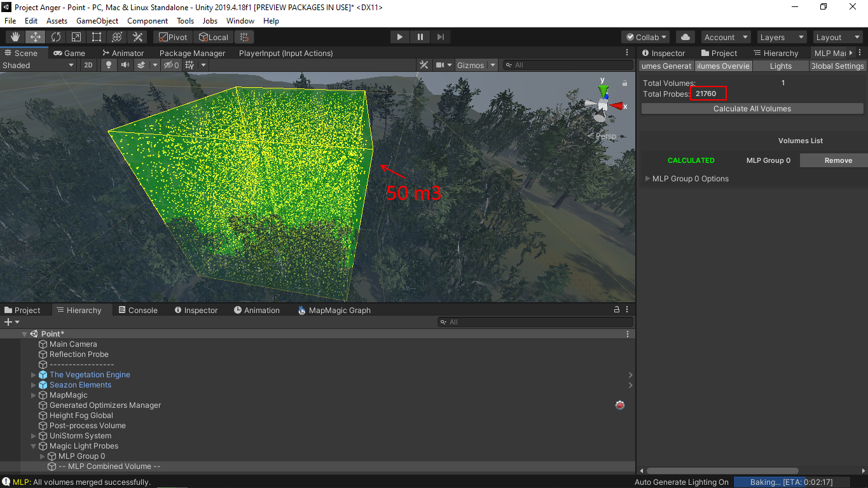Toggle Local/Global handle rotation

tap(213, 37)
